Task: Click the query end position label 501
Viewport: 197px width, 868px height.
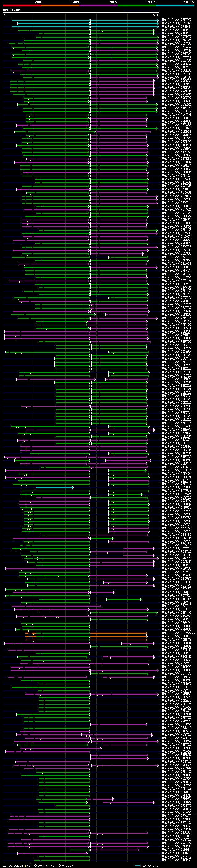Action: (x=155, y=15)
